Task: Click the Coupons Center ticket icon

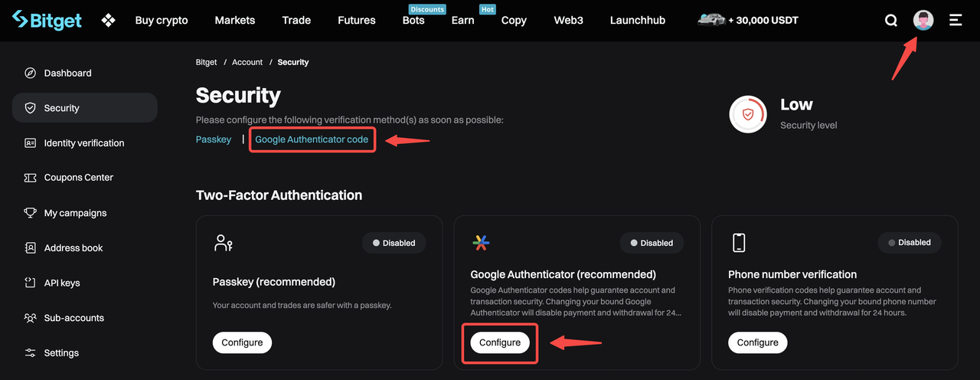Action: [x=31, y=178]
